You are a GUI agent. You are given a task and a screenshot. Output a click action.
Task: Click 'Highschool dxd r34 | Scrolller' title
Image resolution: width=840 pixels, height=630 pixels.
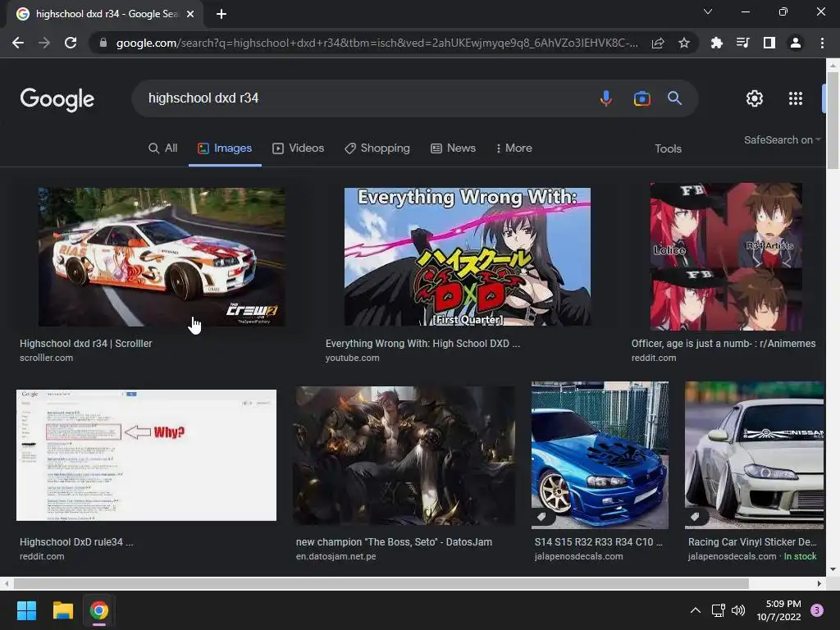tap(85, 344)
